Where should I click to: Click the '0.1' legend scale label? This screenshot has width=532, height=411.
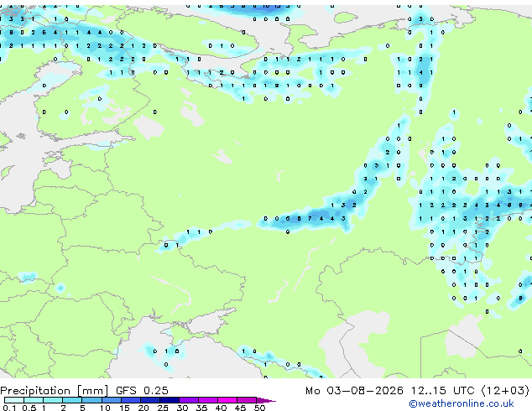click(x=9, y=408)
